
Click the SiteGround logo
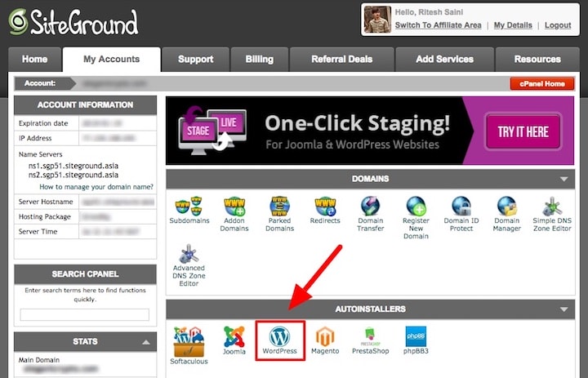click(73, 22)
